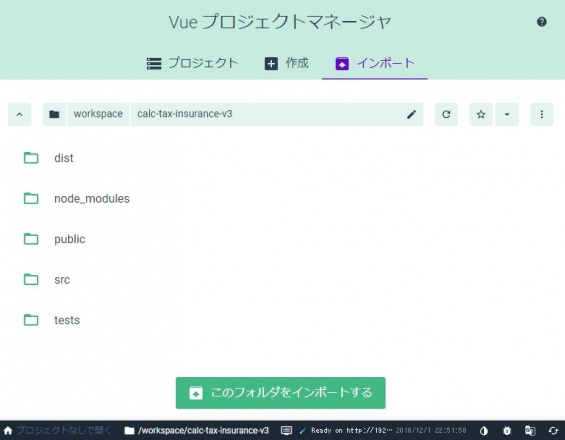Switch to the 作成 tab
The width and height of the screenshot is (565, 440).
[x=286, y=63]
